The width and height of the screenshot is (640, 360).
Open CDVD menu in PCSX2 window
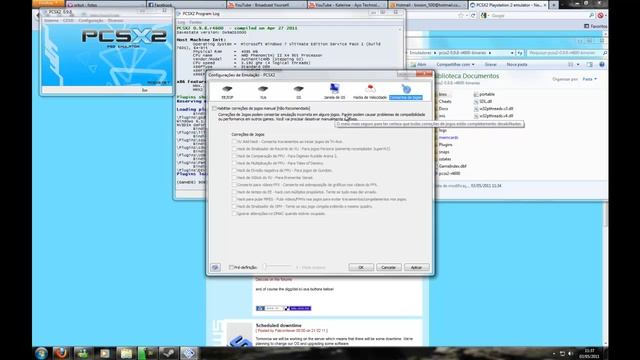coord(68,20)
